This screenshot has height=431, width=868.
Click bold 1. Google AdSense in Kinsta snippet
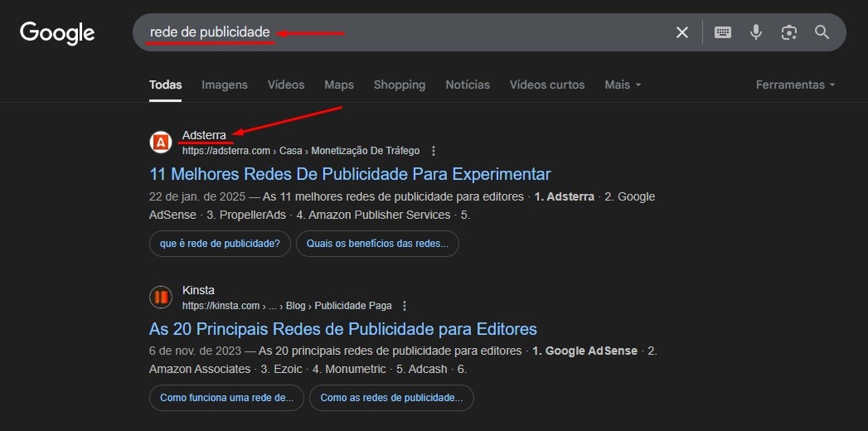click(x=584, y=351)
